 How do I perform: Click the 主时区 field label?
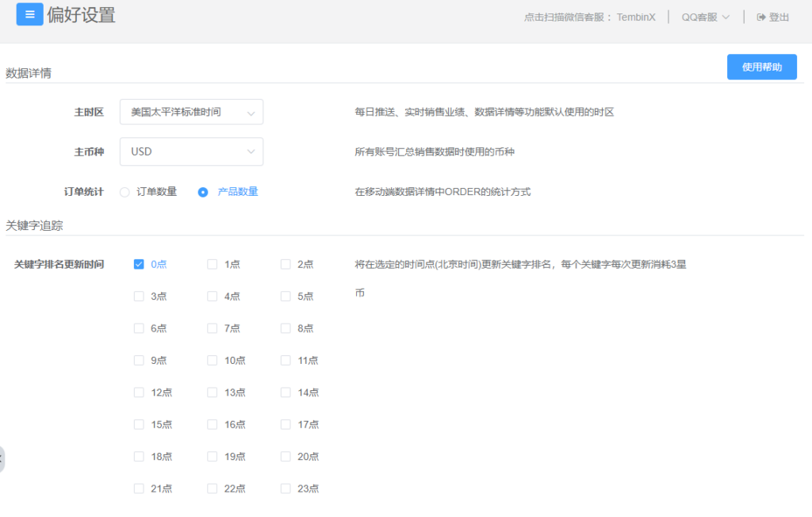89,112
